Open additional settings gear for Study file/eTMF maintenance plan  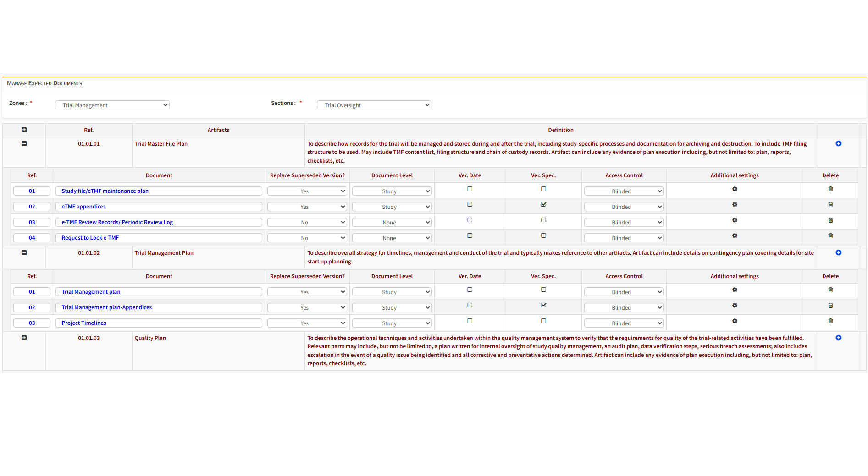coord(735,189)
